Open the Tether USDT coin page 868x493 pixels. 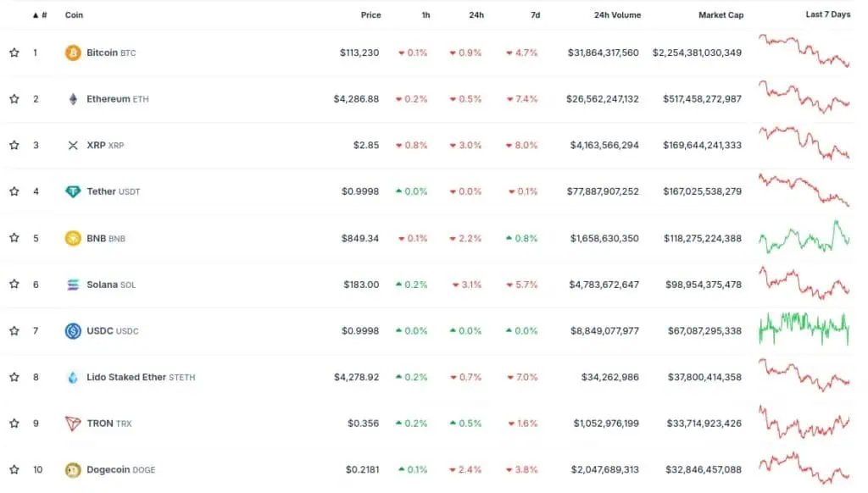point(114,191)
